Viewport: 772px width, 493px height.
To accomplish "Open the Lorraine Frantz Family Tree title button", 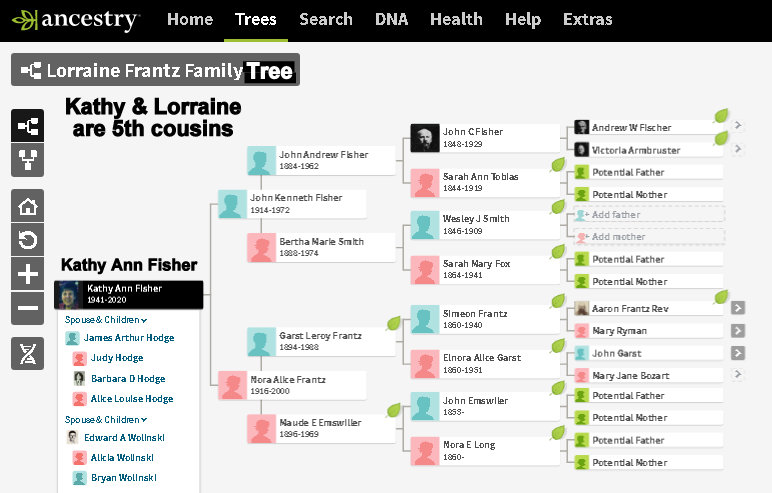I will [155, 70].
